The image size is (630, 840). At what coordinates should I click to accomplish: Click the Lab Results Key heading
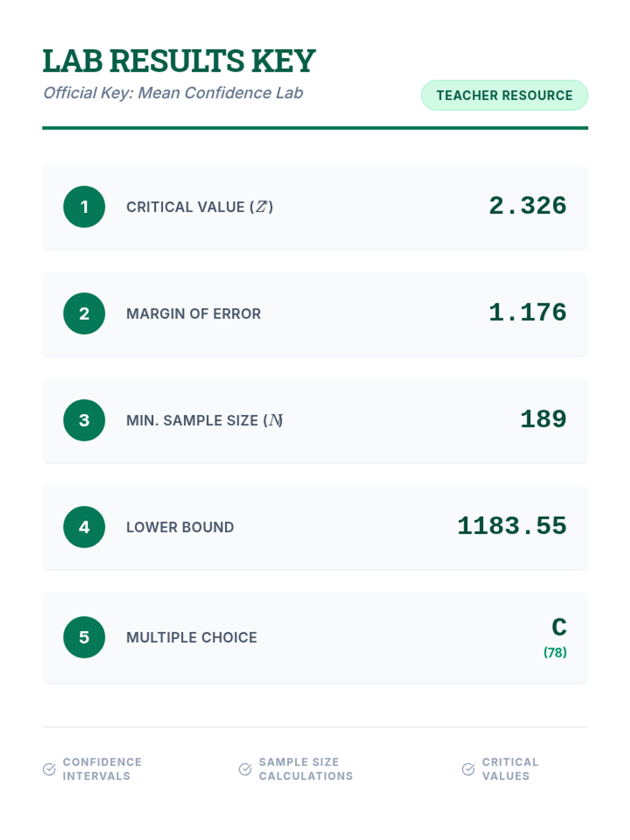[179, 60]
